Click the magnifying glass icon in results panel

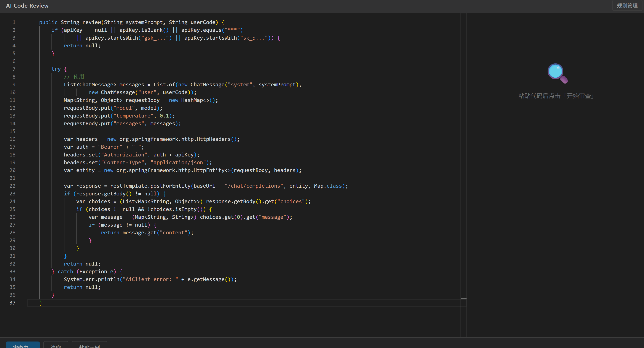click(x=558, y=73)
